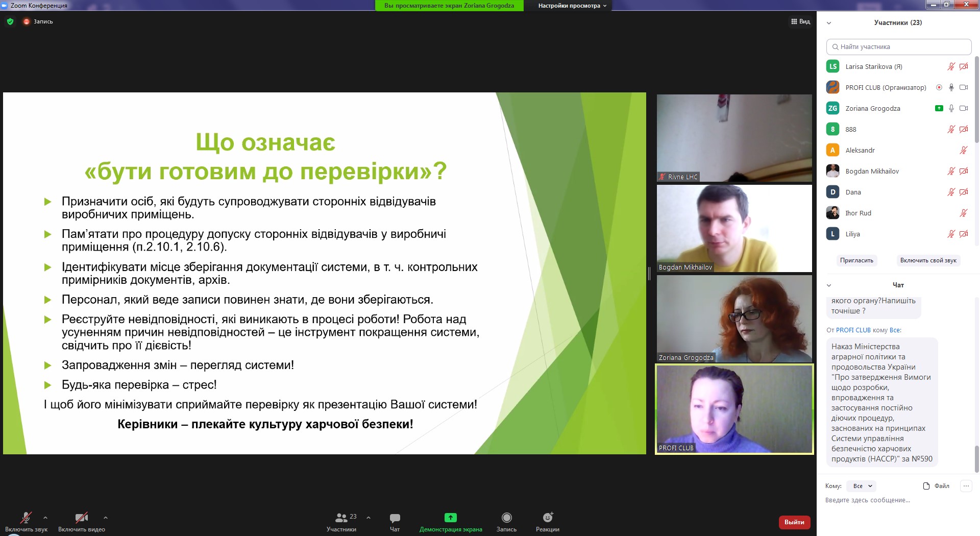
Task: Click PROFI CLUB sender link in chat
Action: pyautogui.click(x=853, y=330)
